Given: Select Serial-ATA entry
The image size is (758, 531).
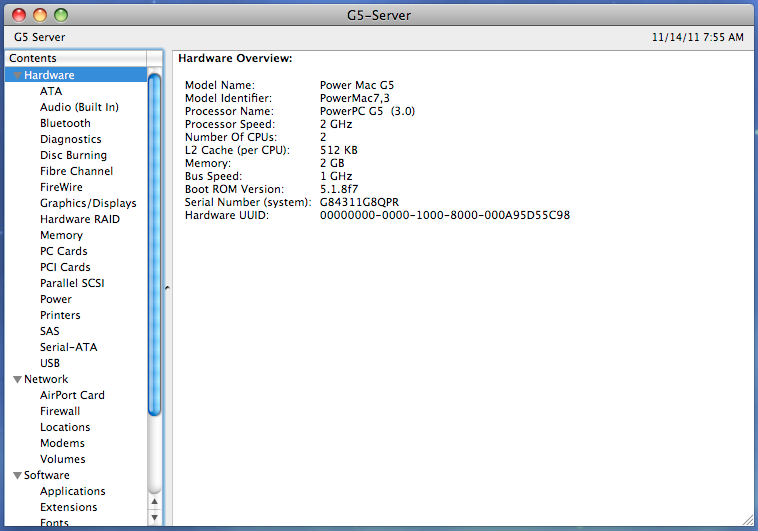Looking at the screenshot, I should tap(69, 347).
